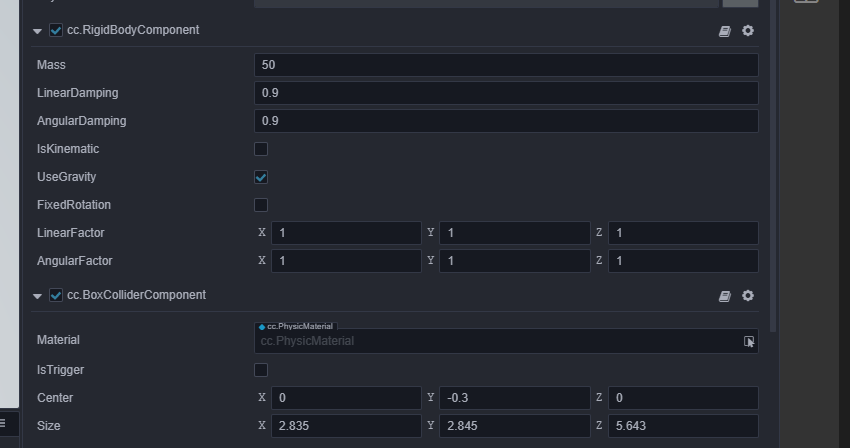Collapse the cc.BoxColliderComponent section
The image size is (850, 448).
click(x=38, y=296)
